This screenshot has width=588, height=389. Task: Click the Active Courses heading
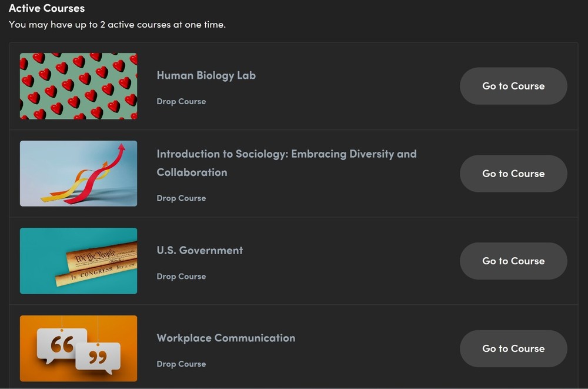pos(46,8)
